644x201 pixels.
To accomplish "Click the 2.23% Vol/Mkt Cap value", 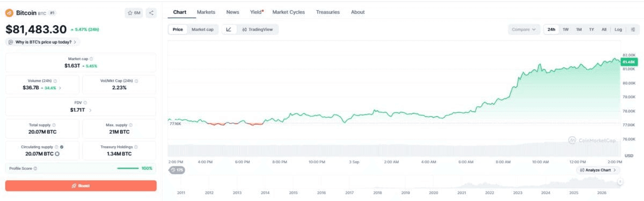I will [x=119, y=88].
